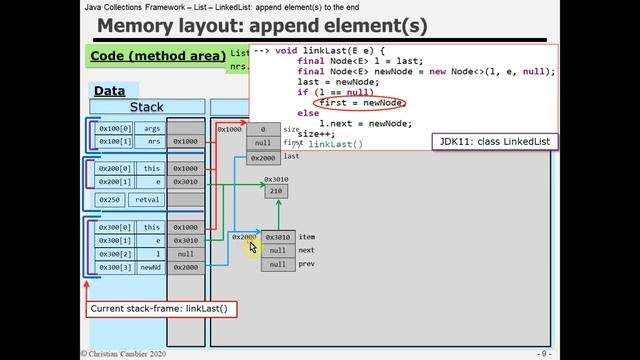Click the null cell labeled 'prev'

coord(278,264)
